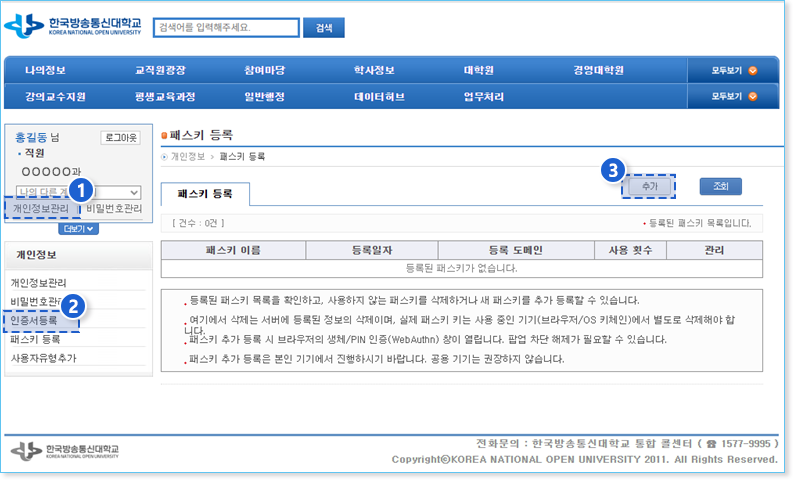Open the 교직원광장 menu
The height and width of the screenshot is (480, 793).
tap(160, 70)
